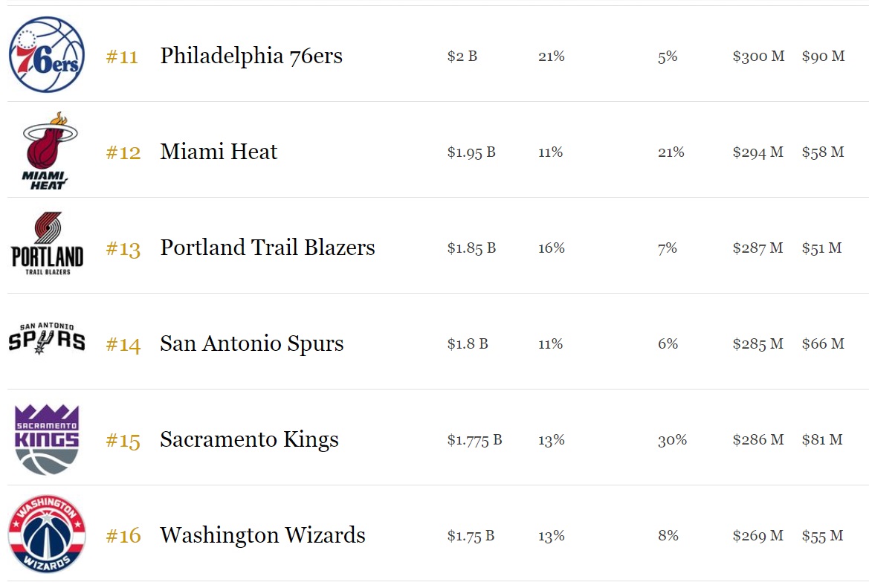Select the Portland Trail Blazers name
869x588 pixels.
point(268,248)
